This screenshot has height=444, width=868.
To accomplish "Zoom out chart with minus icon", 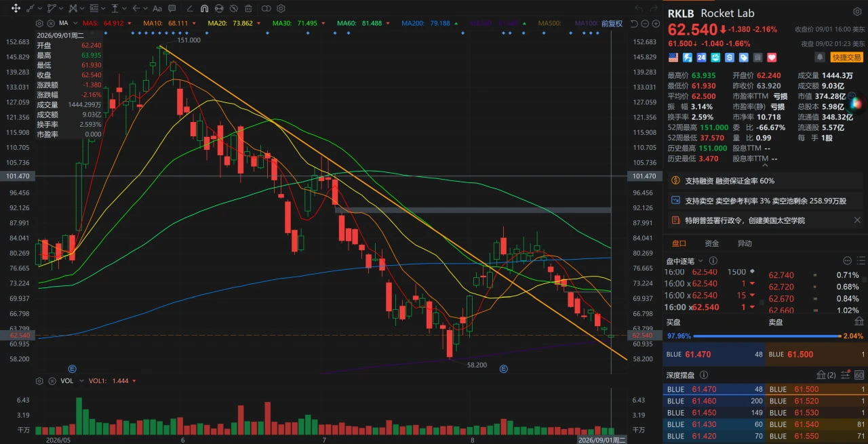I will click(644, 24).
